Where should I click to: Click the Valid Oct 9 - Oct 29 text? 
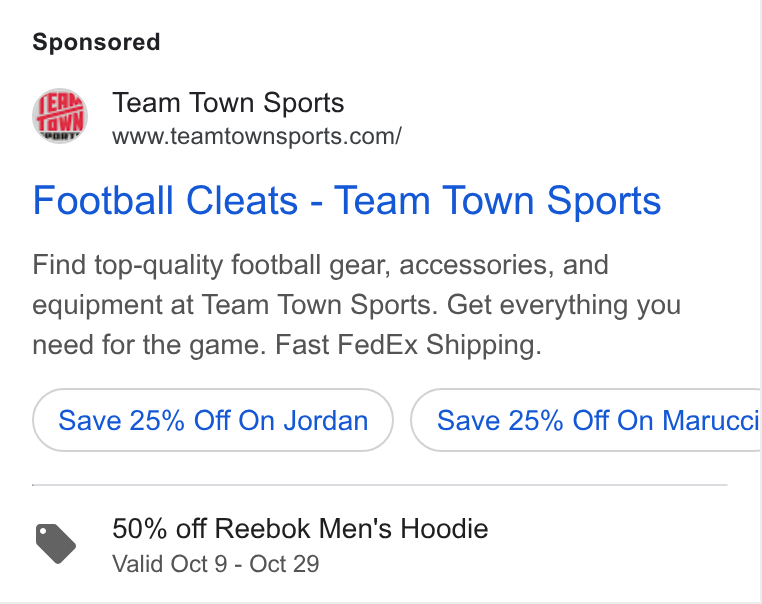pos(215,564)
